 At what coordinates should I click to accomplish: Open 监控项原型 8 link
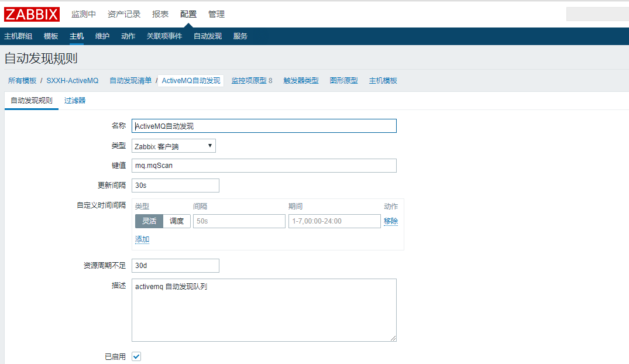(x=252, y=81)
